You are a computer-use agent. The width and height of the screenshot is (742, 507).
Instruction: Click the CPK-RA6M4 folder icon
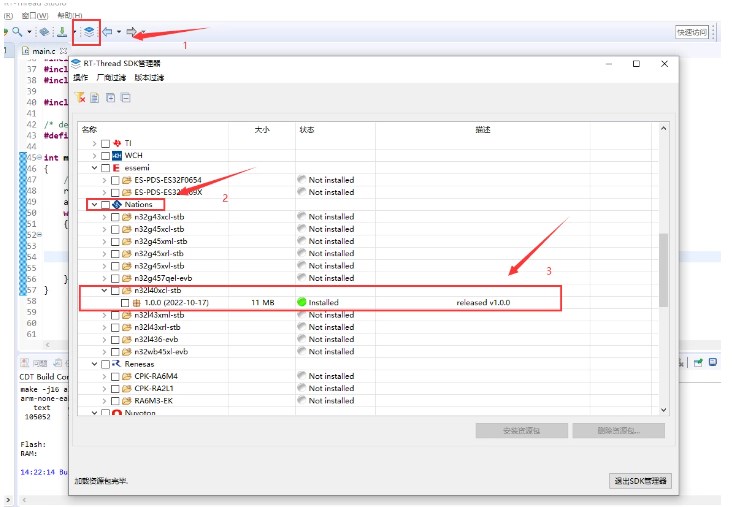pyautogui.click(x=126, y=376)
